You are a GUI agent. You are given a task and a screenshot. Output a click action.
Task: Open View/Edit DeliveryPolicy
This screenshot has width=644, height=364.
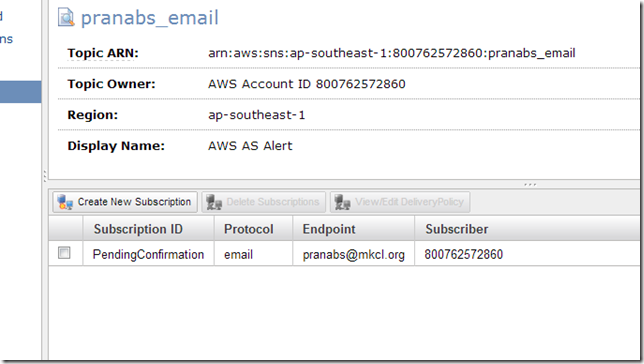tap(400, 202)
